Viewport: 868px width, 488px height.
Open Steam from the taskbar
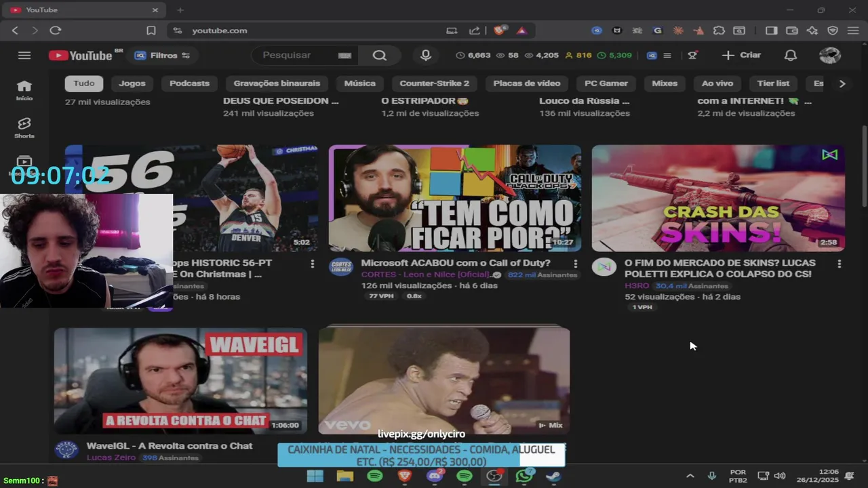[x=554, y=476]
